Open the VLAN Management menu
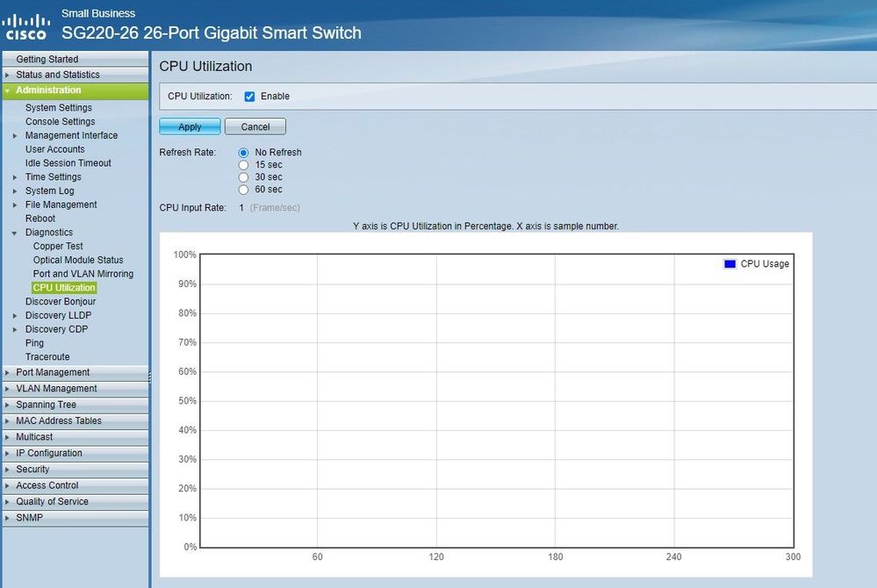877x588 pixels. [75, 389]
